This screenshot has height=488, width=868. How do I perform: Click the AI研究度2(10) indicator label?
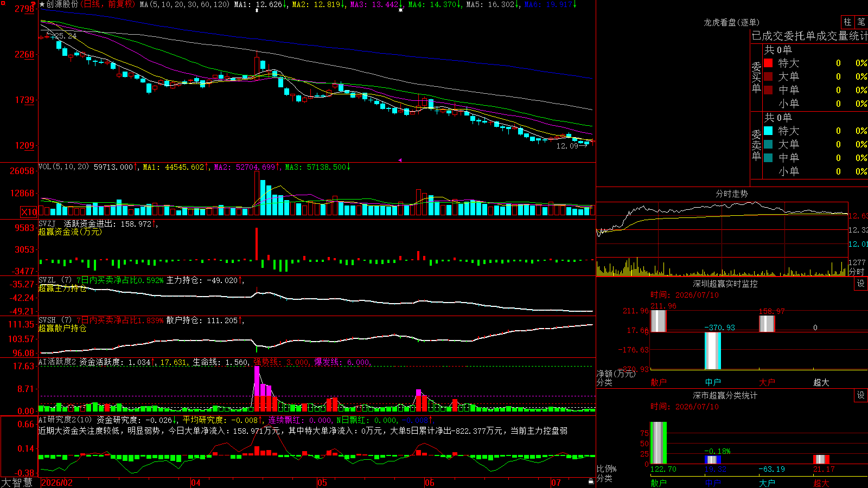click(x=66, y=420)
